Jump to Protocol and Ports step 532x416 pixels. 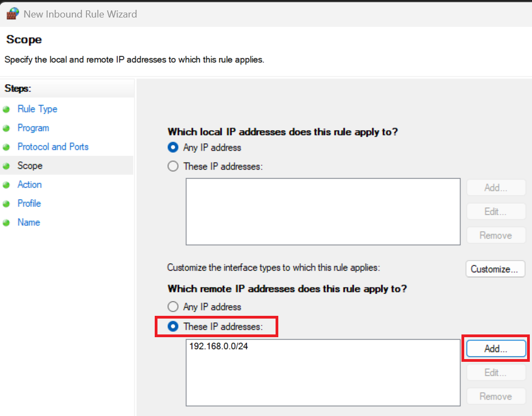click(x=52, y=147)
